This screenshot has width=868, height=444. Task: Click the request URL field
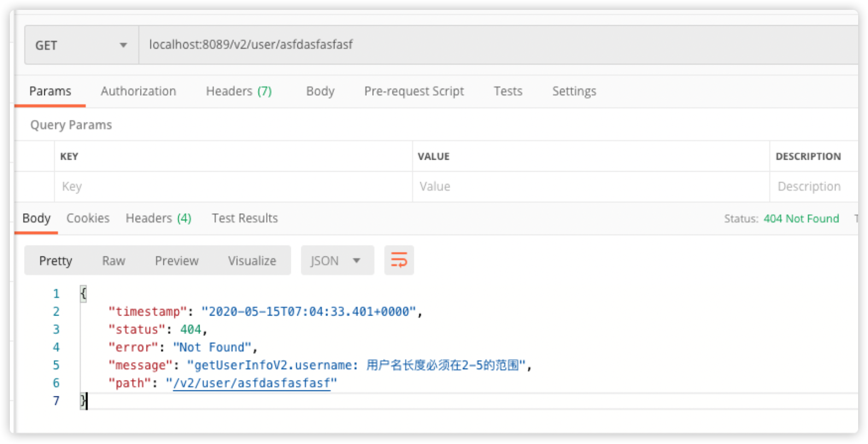tap(497, 45)
